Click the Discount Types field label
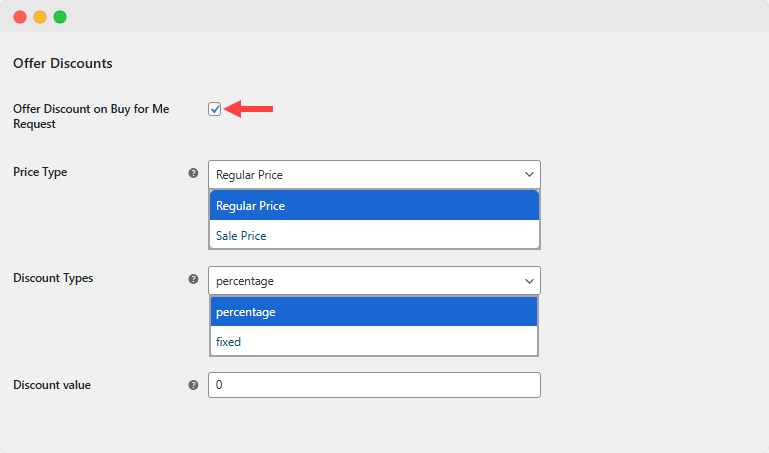The width and height of the screenshot is (769, 453). [53, 278]
